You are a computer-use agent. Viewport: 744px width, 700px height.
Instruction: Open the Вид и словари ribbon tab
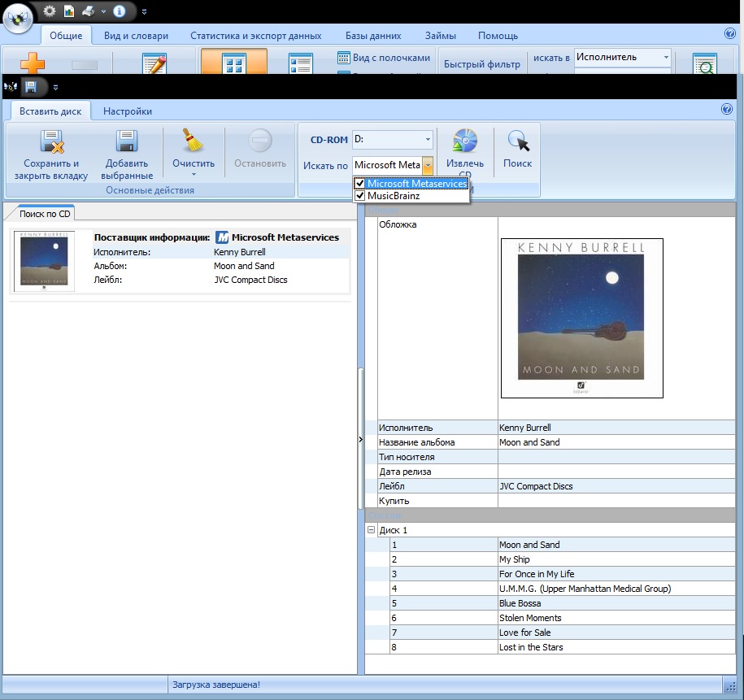[136, 36]
